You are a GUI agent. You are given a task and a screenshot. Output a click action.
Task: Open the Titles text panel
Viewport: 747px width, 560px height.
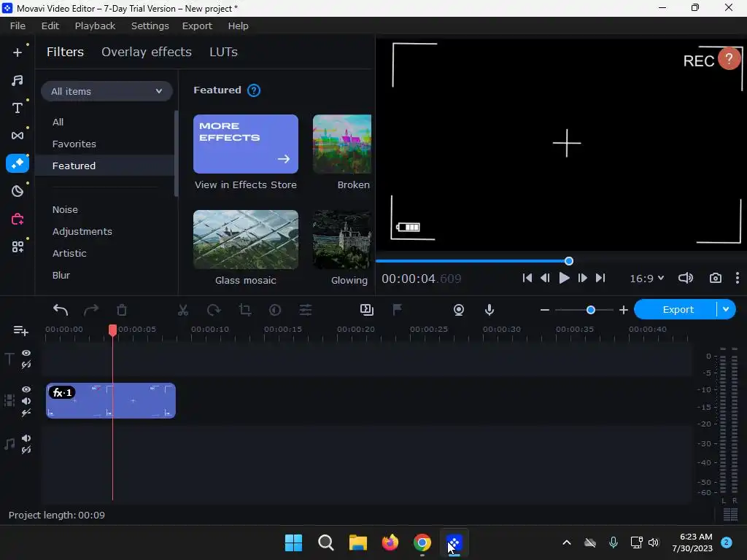pos(18,108)
